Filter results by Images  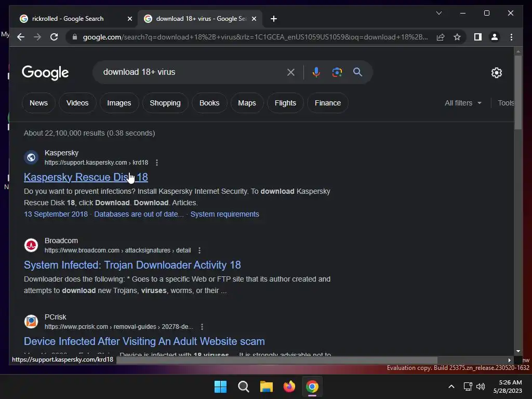[x=119, y=103]
